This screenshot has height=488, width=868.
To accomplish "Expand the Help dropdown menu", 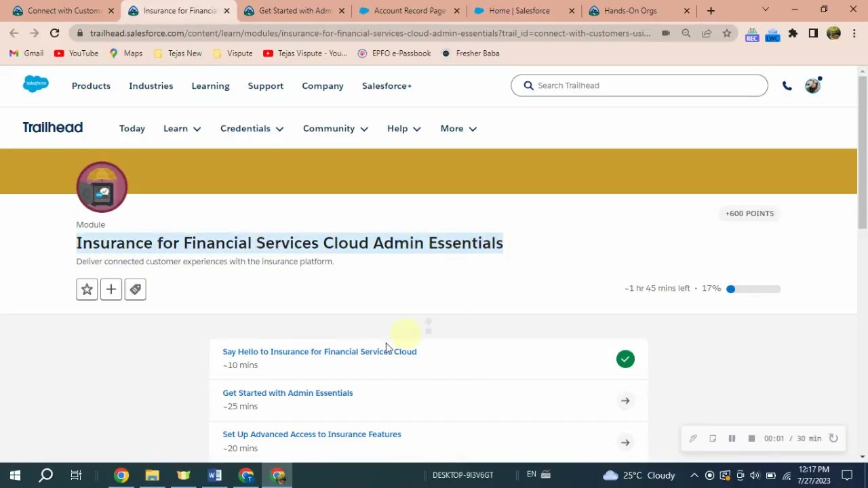I will click(404, 128).
